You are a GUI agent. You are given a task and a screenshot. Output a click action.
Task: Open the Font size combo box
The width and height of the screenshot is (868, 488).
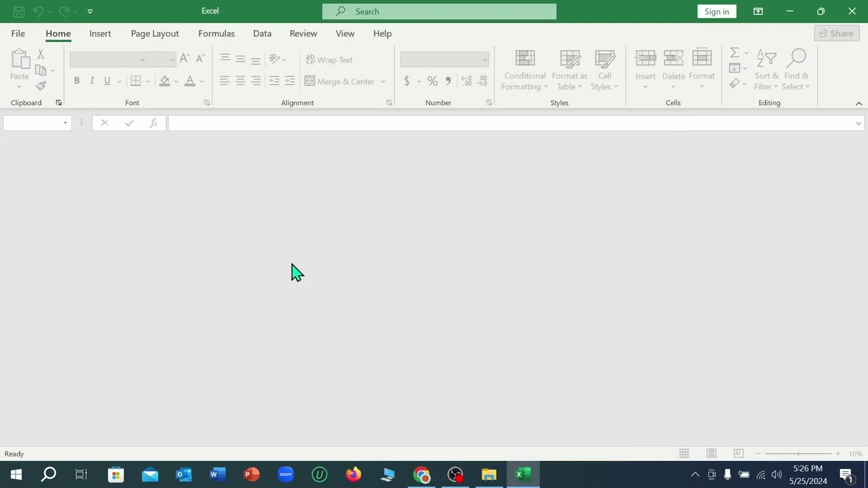pos(161,60)
